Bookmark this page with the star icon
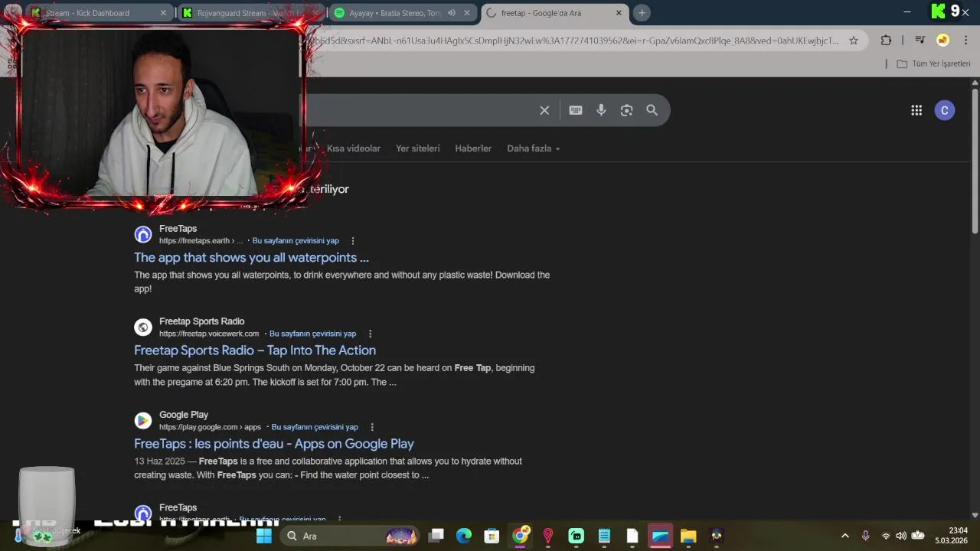 click(854, 41)
